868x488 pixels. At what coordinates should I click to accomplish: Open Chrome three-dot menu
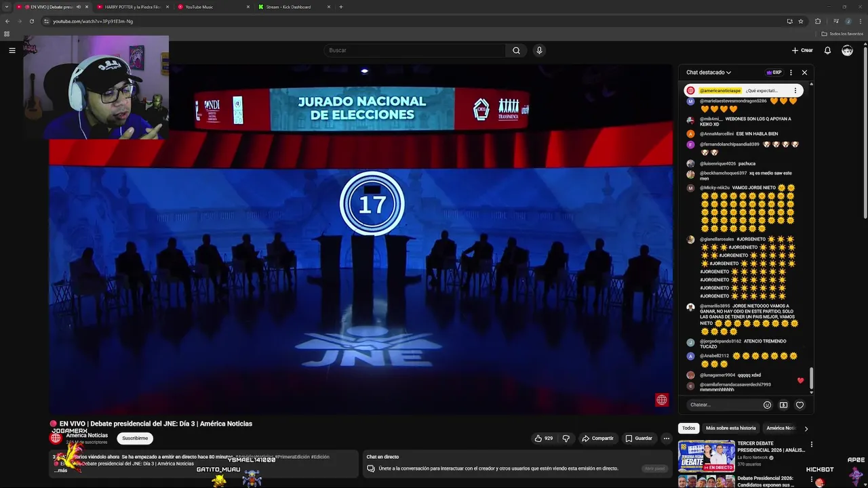click(861, 21)
